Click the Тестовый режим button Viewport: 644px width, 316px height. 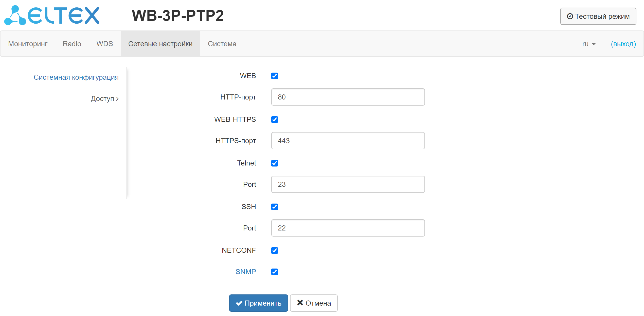[x=598, y=16]
